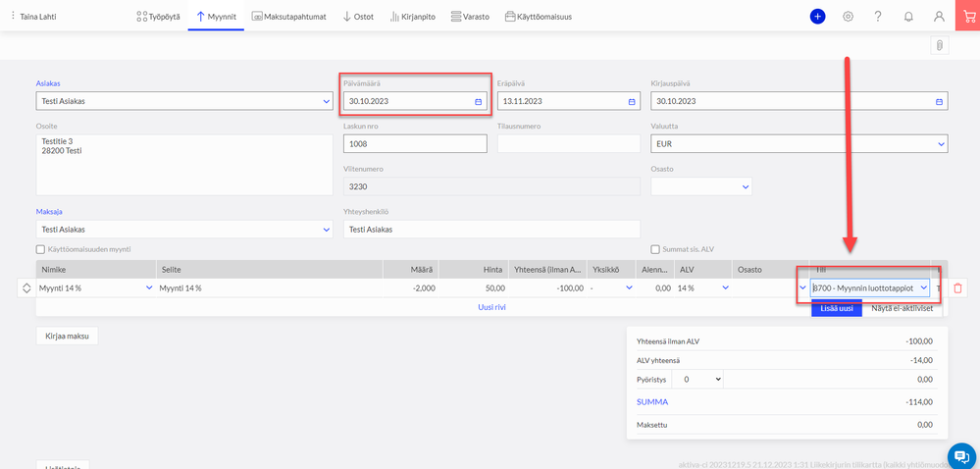Click the Yhteensä ilman ALV -100,00 total

pyautogui.click(x=918, y=341)
